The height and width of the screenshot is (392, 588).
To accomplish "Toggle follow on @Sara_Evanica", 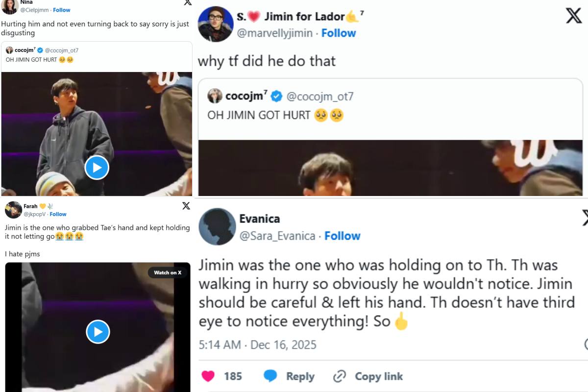I will click(x=343, y=236).
